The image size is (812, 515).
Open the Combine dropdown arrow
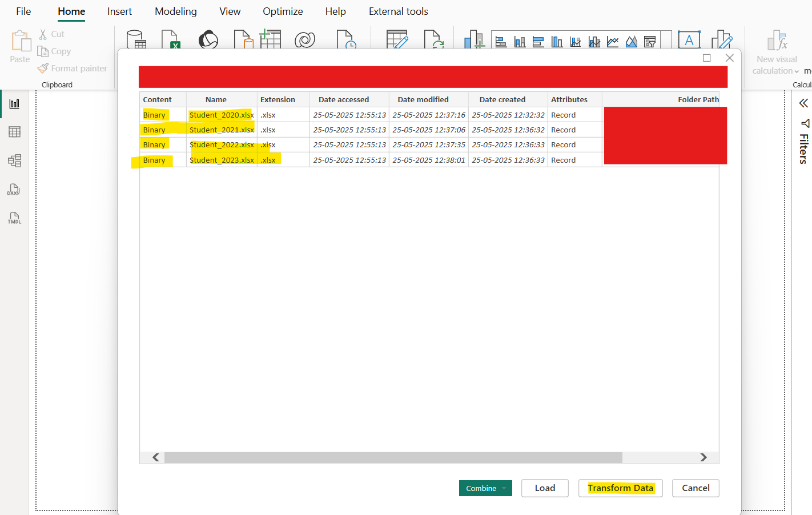click(x=505, y=488)
